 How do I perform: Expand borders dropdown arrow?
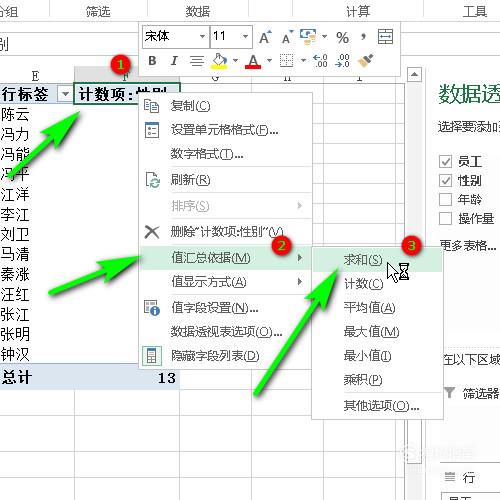pos(303,61)
